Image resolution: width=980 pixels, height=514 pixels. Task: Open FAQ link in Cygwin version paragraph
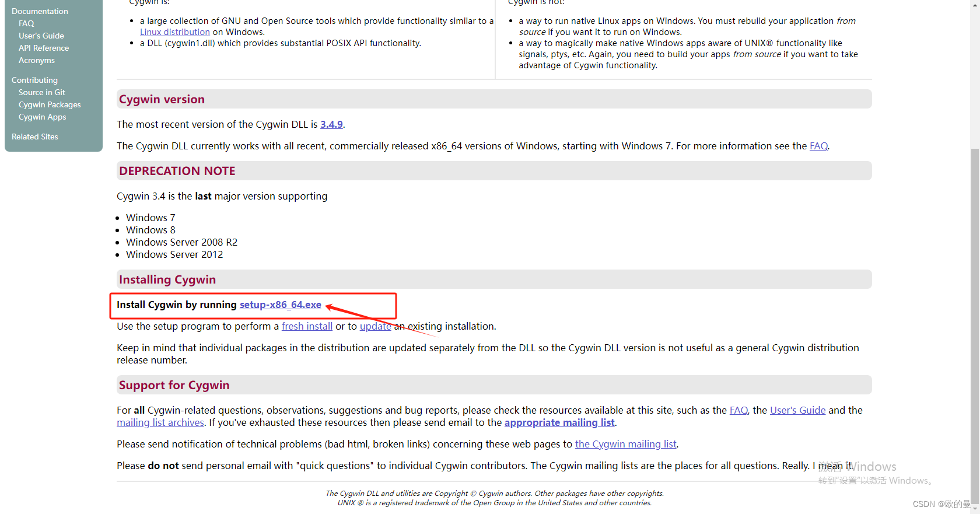[818, 146]
